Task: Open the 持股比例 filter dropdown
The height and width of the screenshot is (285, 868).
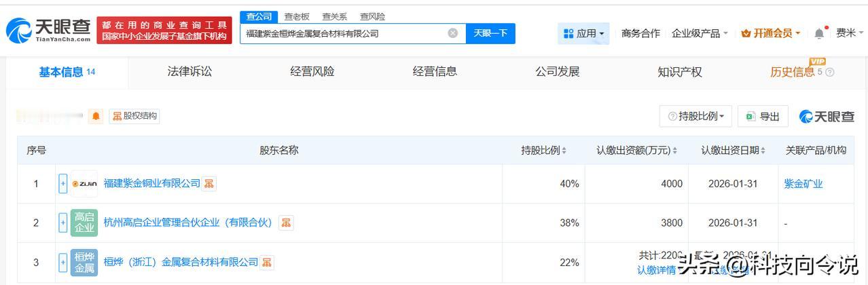Action: pyautogui.click(x=695, y=116)
